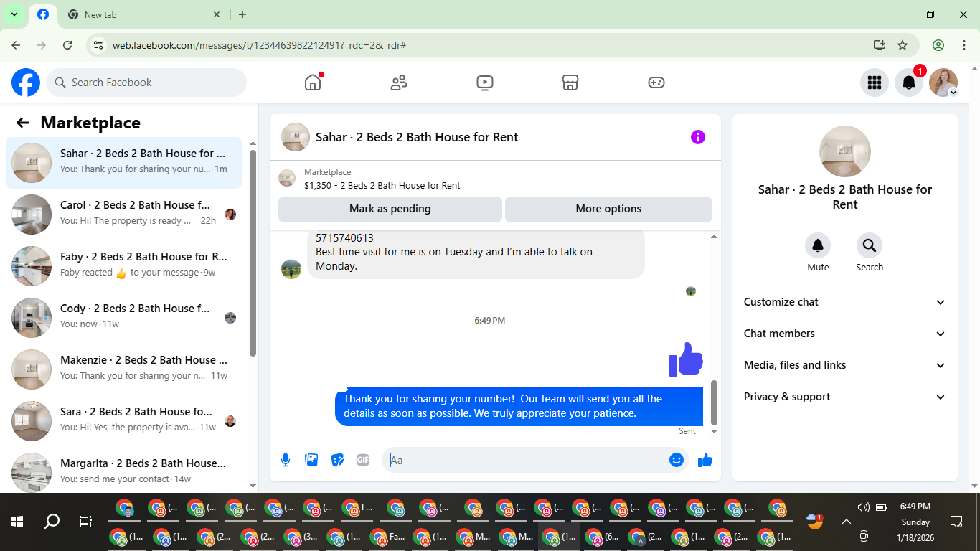The width and height of the screenshot is (980, 551).
Task: Choose a GIF icon
Action: [363, 460]
